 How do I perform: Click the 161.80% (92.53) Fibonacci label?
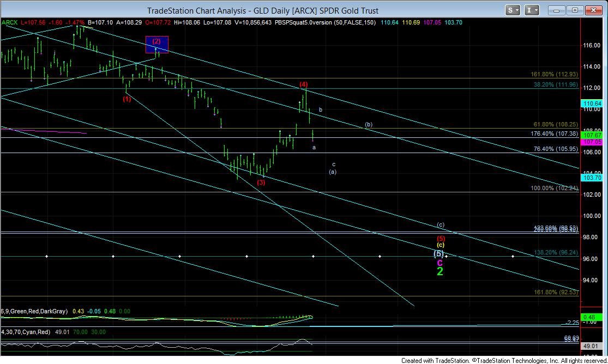click(556, 292)
